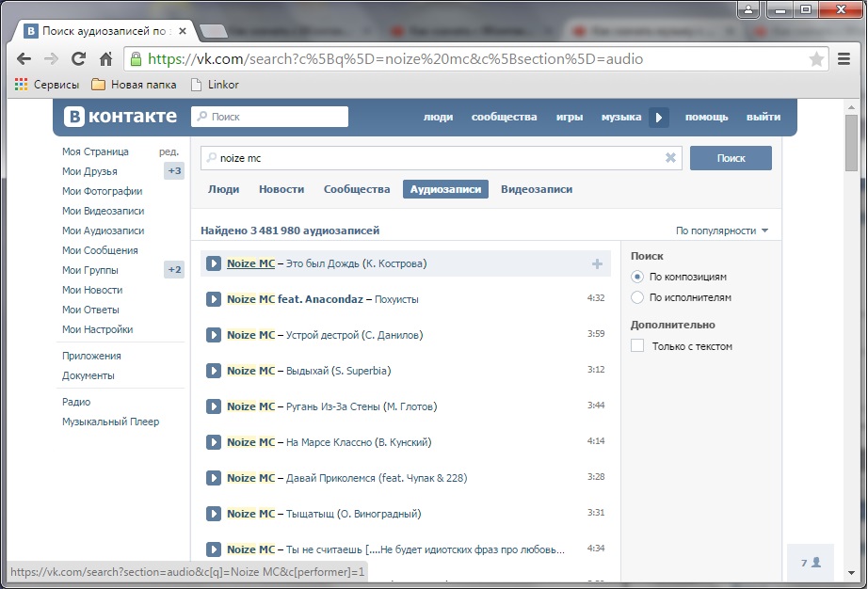Play "Устрой дестрой" track

point(214,335)
